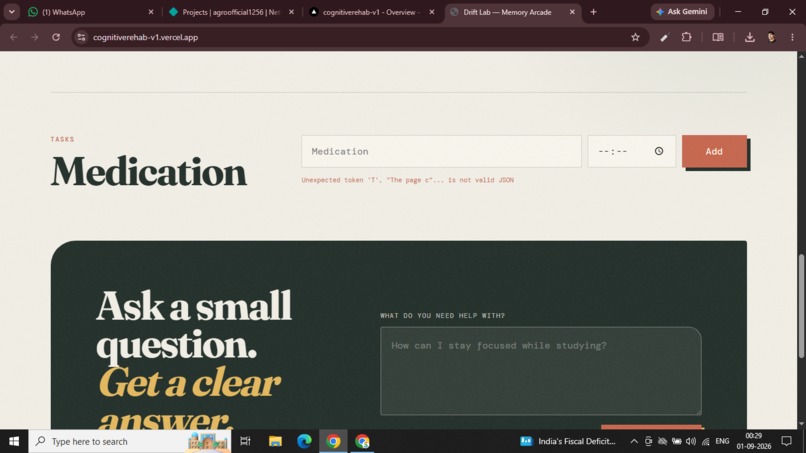Image resolution: width=806 pixels, height=453 pixels.
Task: Click the pen extension icon
Action: tap(664, 37)
